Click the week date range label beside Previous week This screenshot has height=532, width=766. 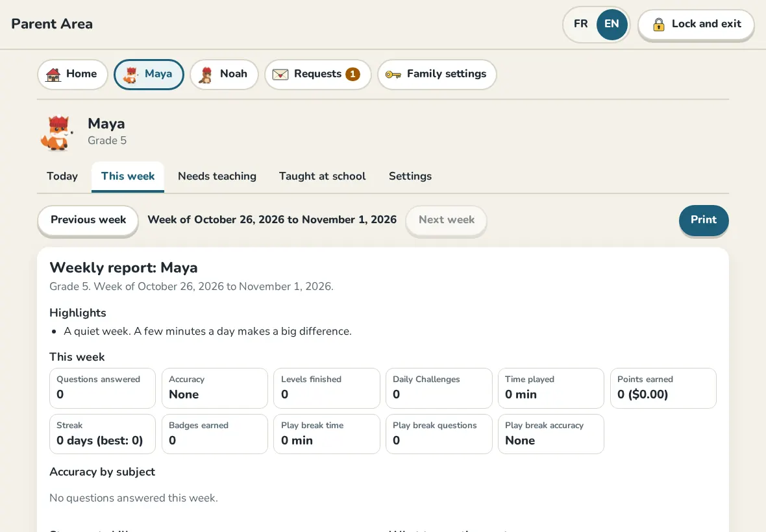[x=272, y=220]
